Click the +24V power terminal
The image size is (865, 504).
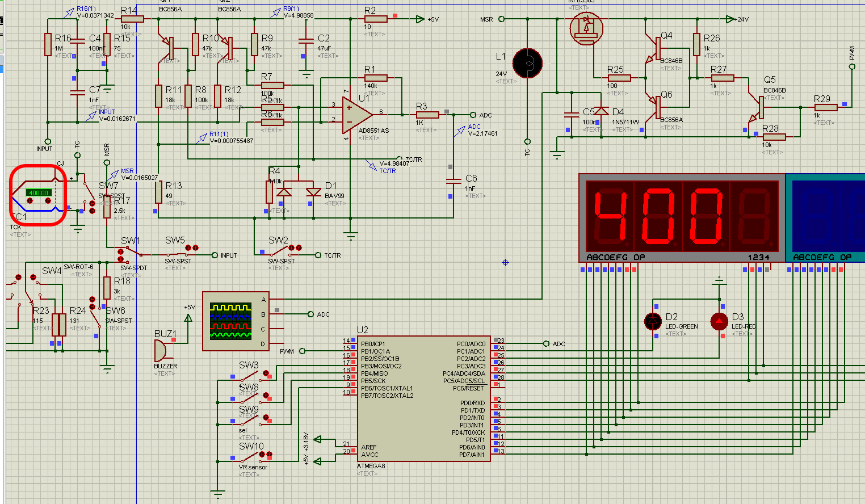click(730, 19)
